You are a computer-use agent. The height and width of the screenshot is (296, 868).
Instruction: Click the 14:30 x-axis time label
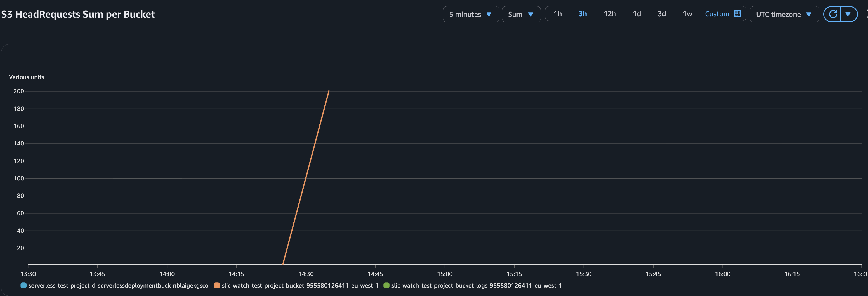(306, 274)
